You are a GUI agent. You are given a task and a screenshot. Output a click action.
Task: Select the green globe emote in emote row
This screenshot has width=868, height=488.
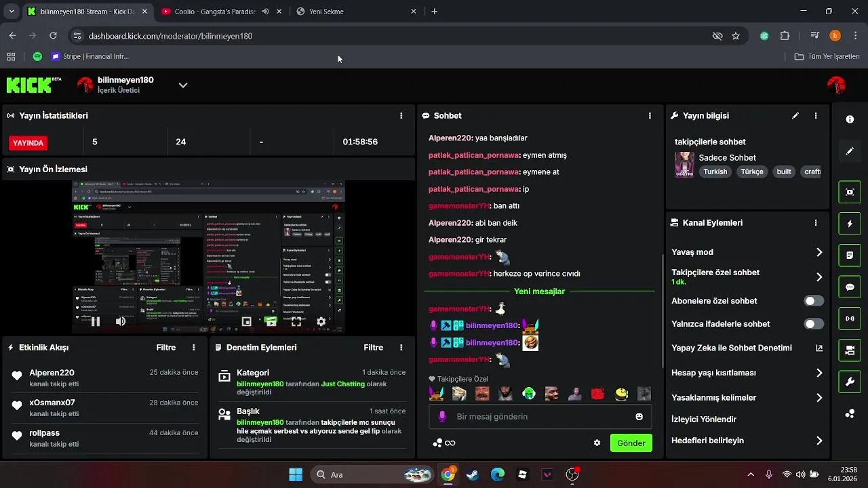tap(529, 394)
